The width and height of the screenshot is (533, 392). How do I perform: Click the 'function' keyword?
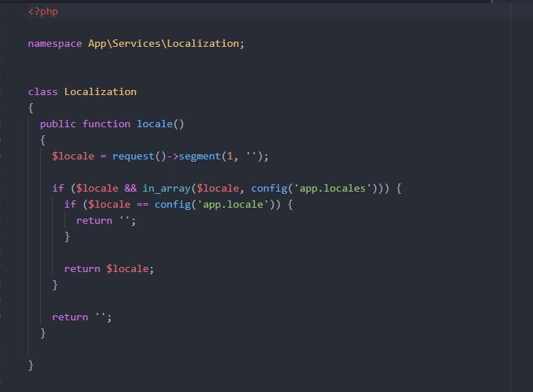click(106, 124)
